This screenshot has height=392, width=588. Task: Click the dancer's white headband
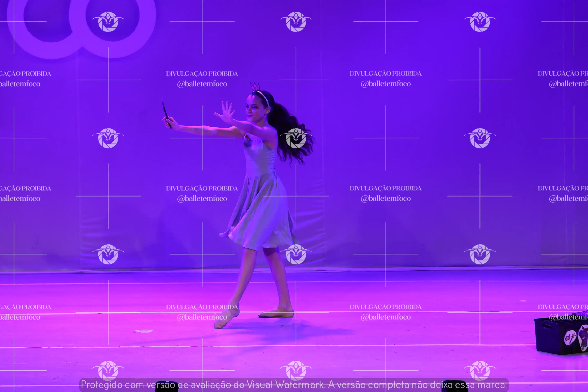point(264,97)
